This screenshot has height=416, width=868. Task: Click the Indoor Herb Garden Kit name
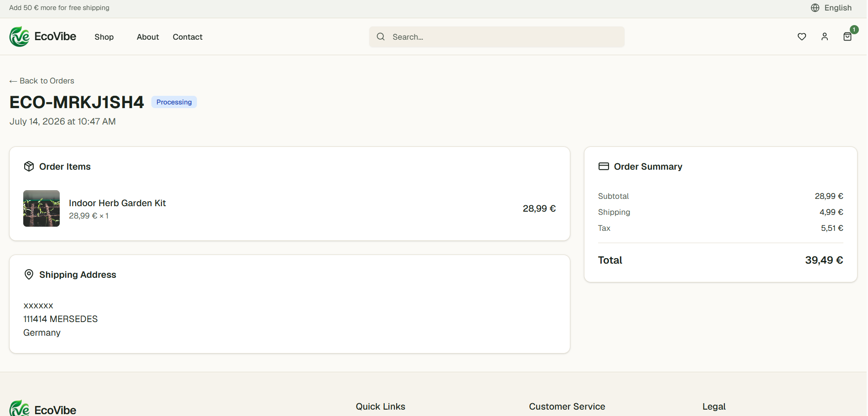pyautogui.click(x=117, y=203)
